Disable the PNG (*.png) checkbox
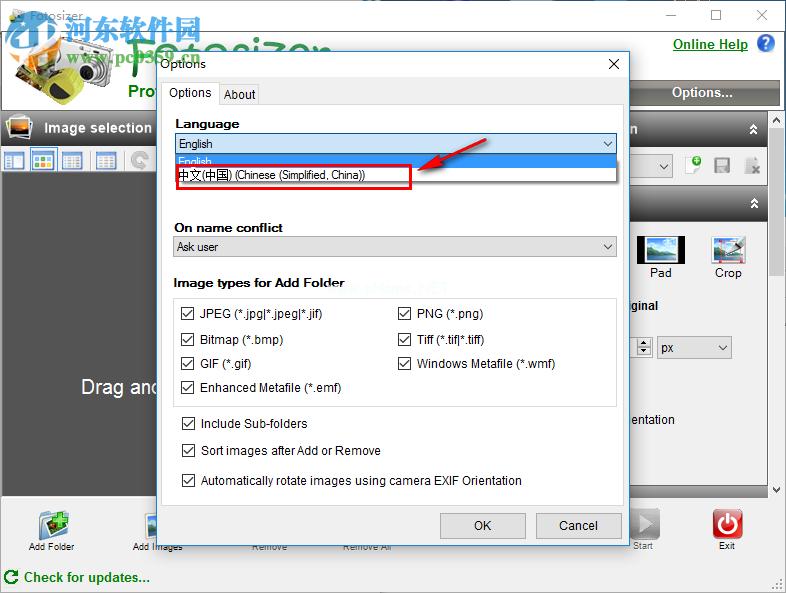Image resolution: width=786 pixels, height=593 pixels. point(405,314)
